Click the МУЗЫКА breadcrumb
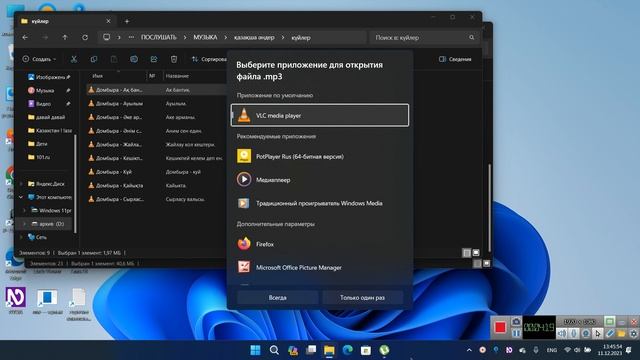 205,38
